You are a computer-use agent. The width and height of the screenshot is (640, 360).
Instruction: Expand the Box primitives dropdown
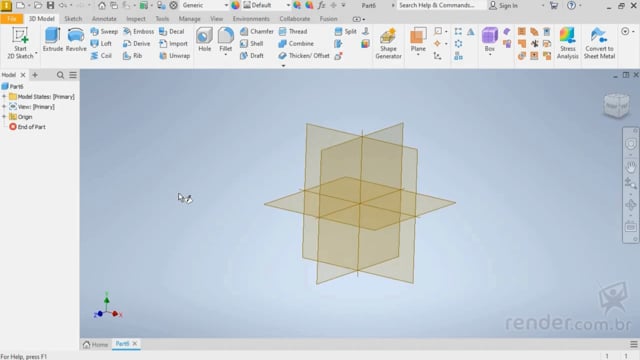tap(490, 55)
